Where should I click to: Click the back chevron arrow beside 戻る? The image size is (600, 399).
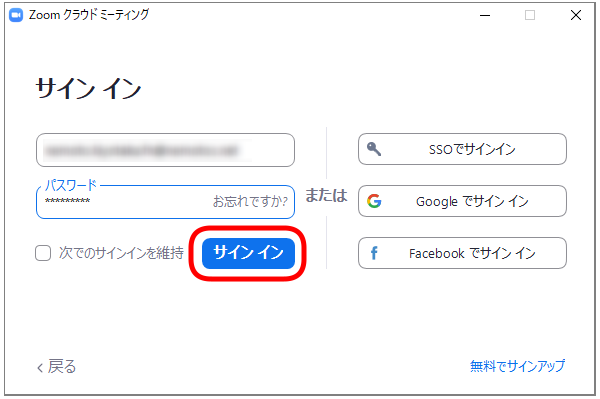click(40, 368)
